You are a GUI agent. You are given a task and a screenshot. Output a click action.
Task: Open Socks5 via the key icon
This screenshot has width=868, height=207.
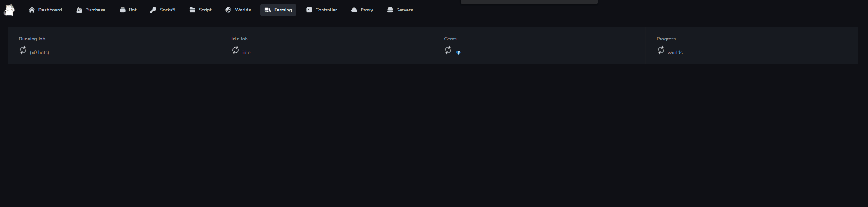(154, 10)
